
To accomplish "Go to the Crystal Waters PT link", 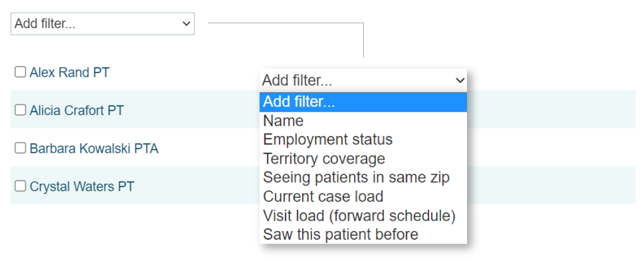I will tap(82, 187).
